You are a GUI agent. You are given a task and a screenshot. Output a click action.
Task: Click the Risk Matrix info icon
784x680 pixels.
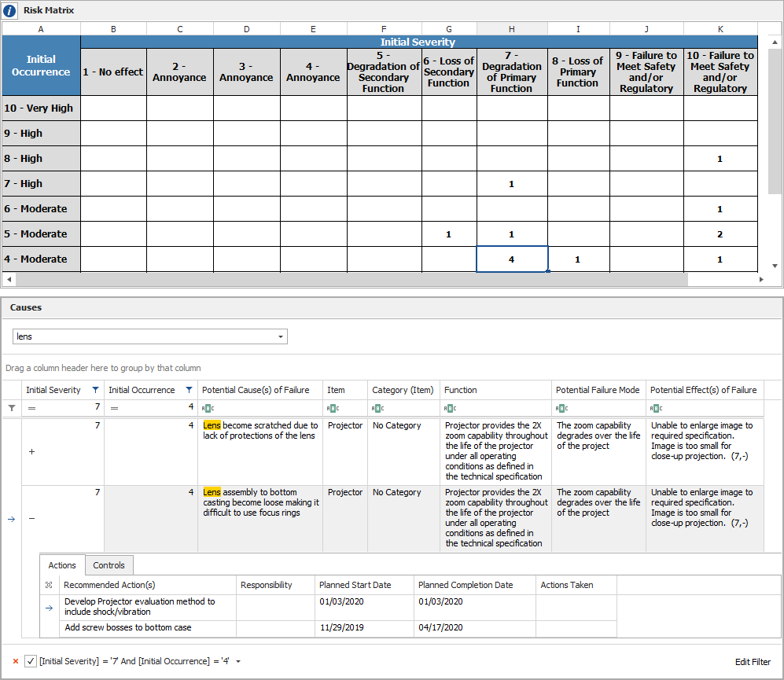(10, 10)
